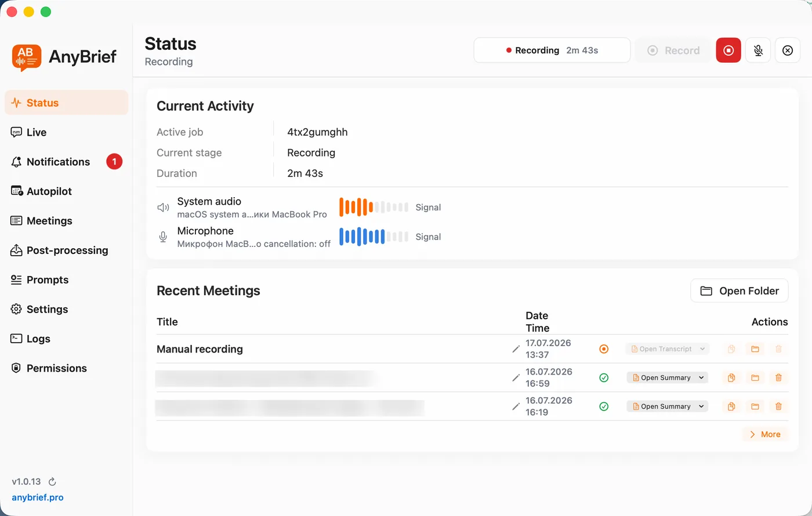Open the anybrief.pro link
Viewport: 812px width, 516px height.
(38, 497)
